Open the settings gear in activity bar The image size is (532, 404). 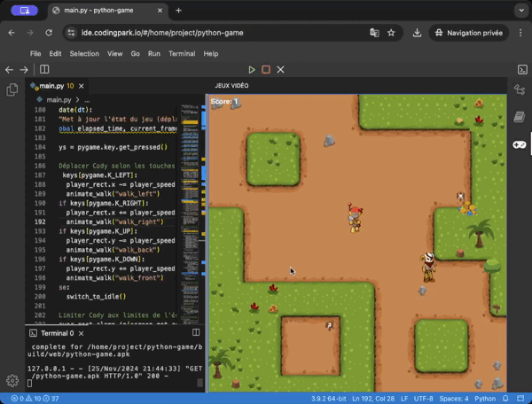click(x=12, y=380)
